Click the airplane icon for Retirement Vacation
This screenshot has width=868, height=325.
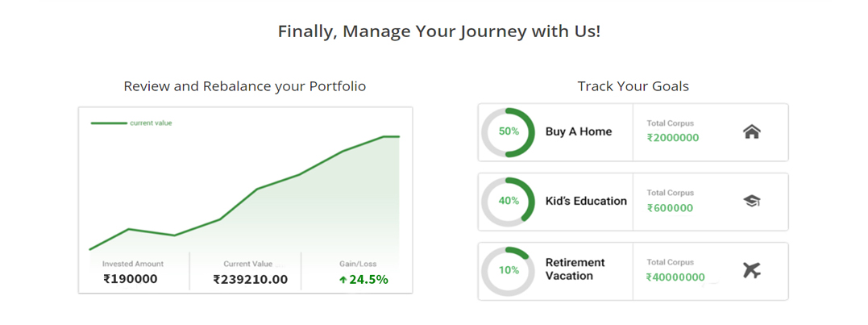[x=752, y=271]
